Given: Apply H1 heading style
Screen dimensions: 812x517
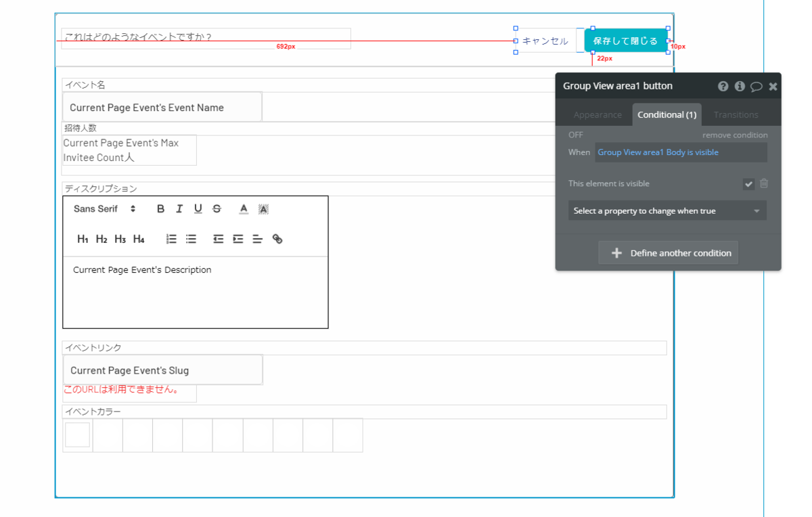Looking at the screenshot, I should coord(83,239).
